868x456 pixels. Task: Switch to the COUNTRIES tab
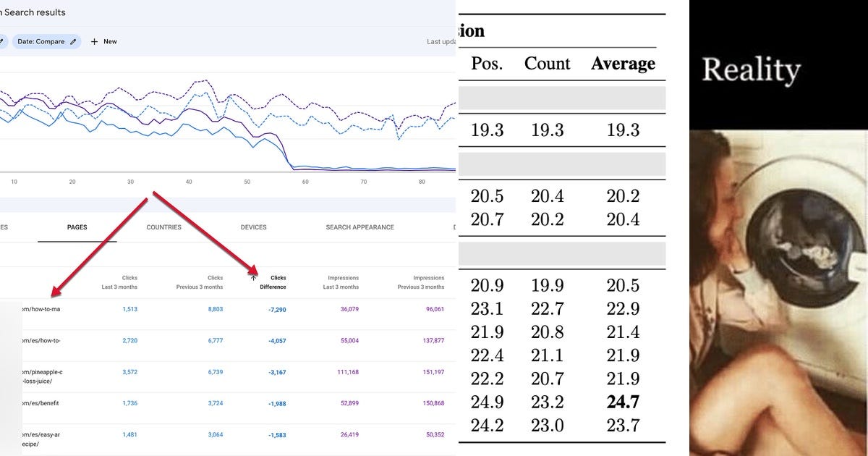[164, 227]
